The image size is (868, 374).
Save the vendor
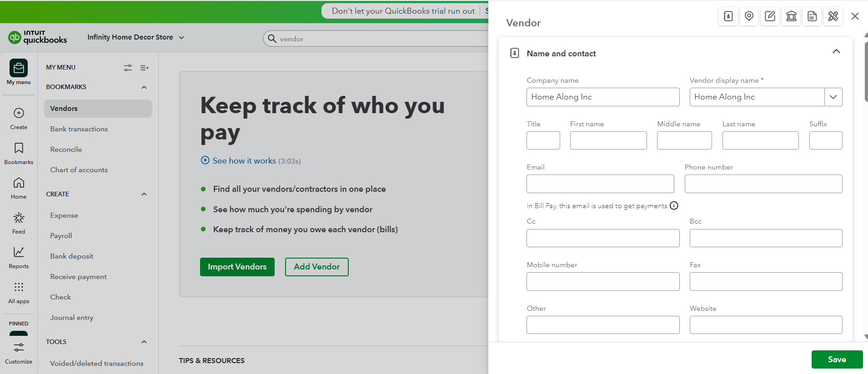pyautogui.click(x=837, y=359)
